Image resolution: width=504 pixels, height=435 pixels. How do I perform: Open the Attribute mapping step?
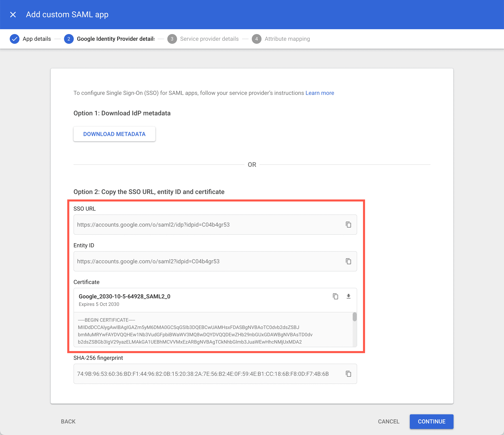(x=287, y=39)
